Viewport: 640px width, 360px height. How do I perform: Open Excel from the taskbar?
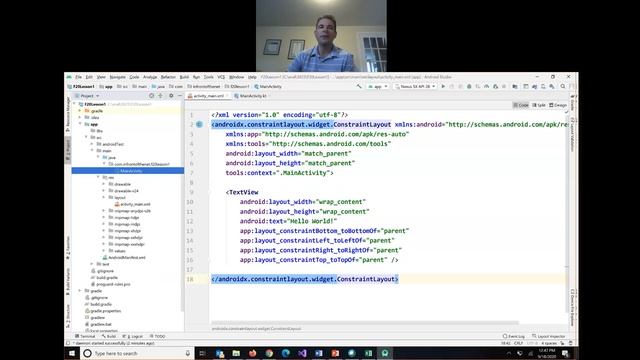coord(368,353)
